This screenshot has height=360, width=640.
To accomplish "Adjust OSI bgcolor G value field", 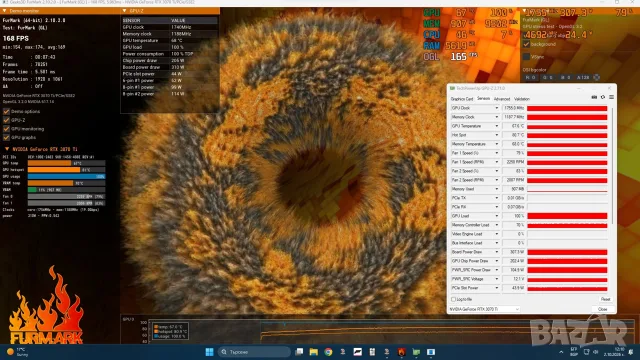I will tap(548, 77).
